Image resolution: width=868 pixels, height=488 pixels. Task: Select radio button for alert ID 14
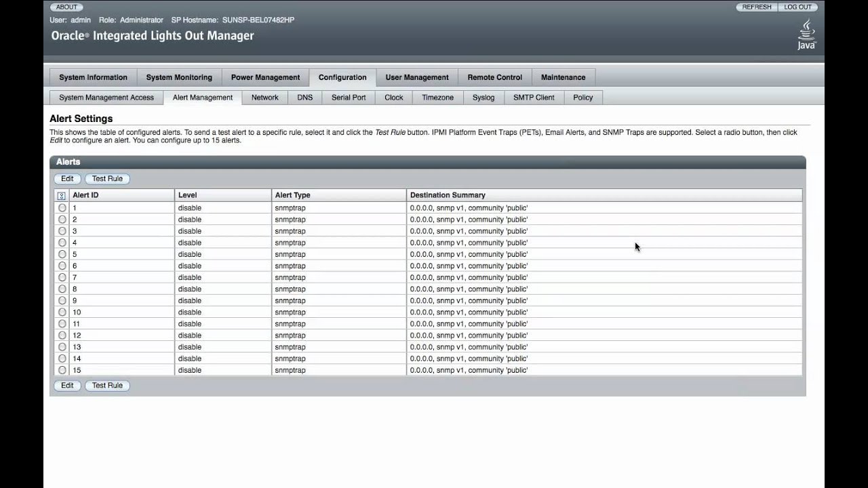point(62,359)
